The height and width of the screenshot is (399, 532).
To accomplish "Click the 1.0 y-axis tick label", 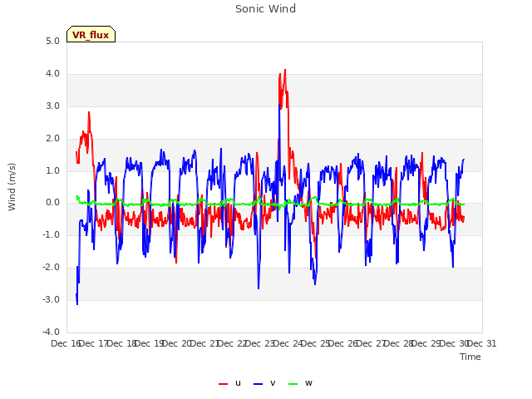I will point(52,170).
